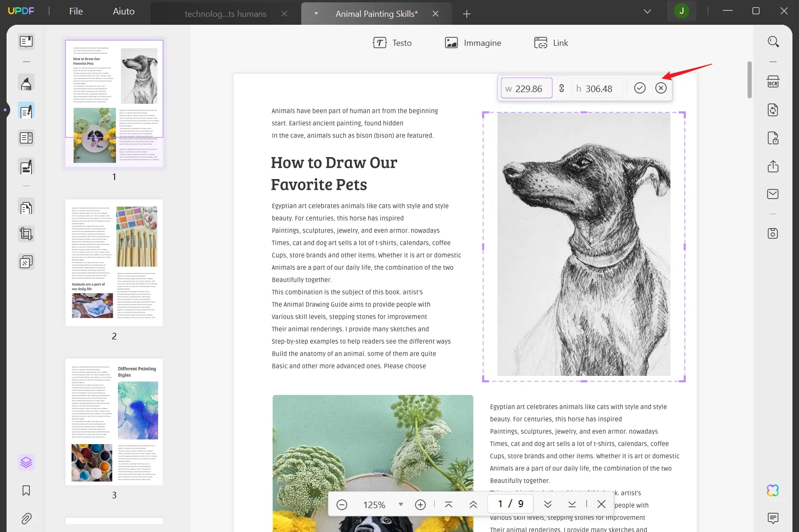Screen dimensions: 799x532
Task: Close the bottom navigation toolbar
Action: coord(602,504)
